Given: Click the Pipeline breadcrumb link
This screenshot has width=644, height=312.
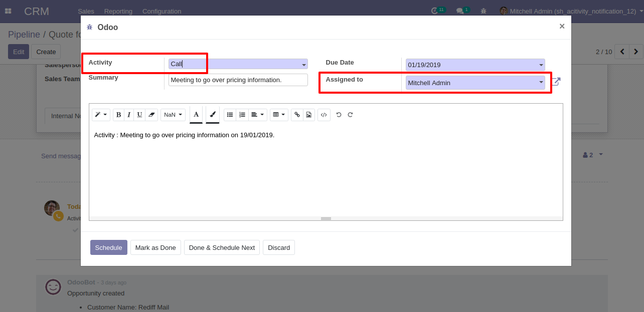Looking at the screenshot, I should coord(24,35).
